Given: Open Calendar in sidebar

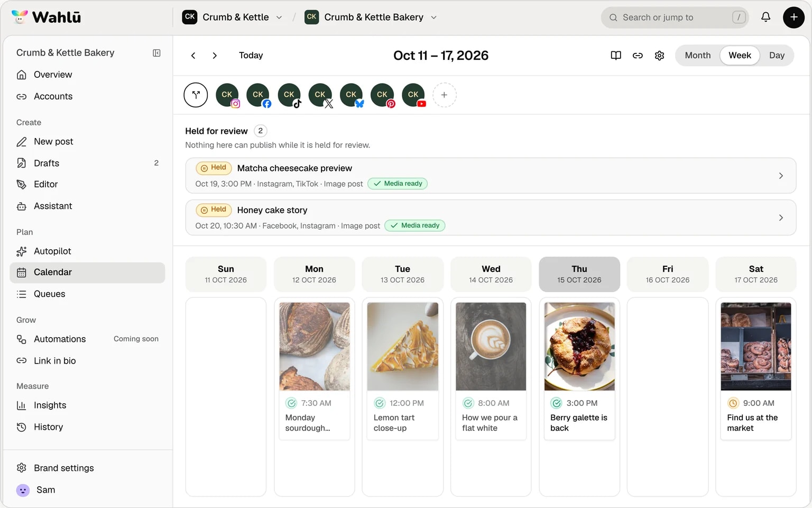Looking at the screenshot, I should coord(87,273).
